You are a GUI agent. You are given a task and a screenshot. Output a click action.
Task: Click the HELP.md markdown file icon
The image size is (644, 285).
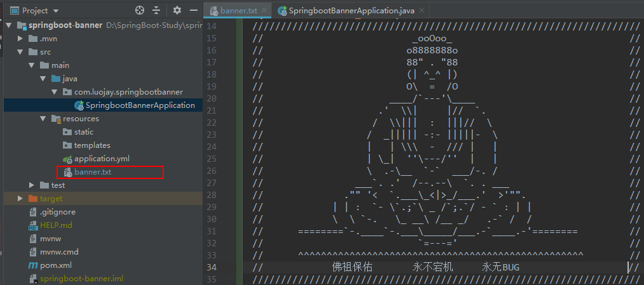pyautogui.click(x=34, y=225)
